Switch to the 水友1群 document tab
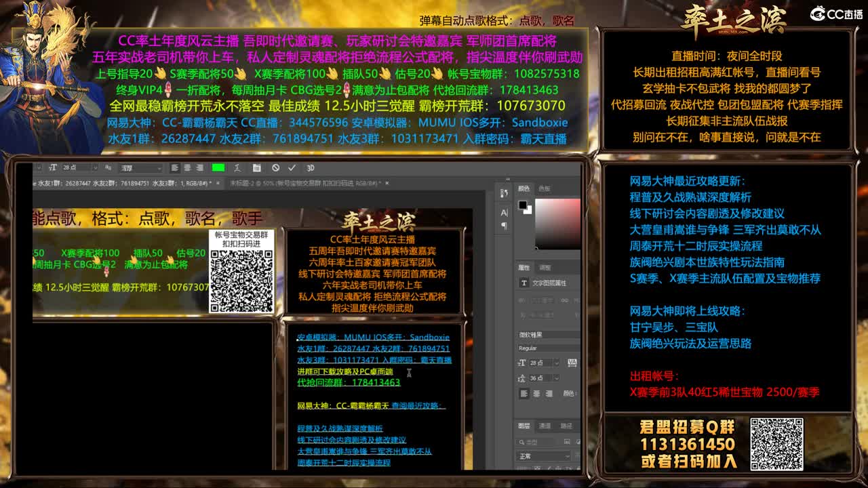The height and width of the screenshot is (488, 868). pos(125,183)
